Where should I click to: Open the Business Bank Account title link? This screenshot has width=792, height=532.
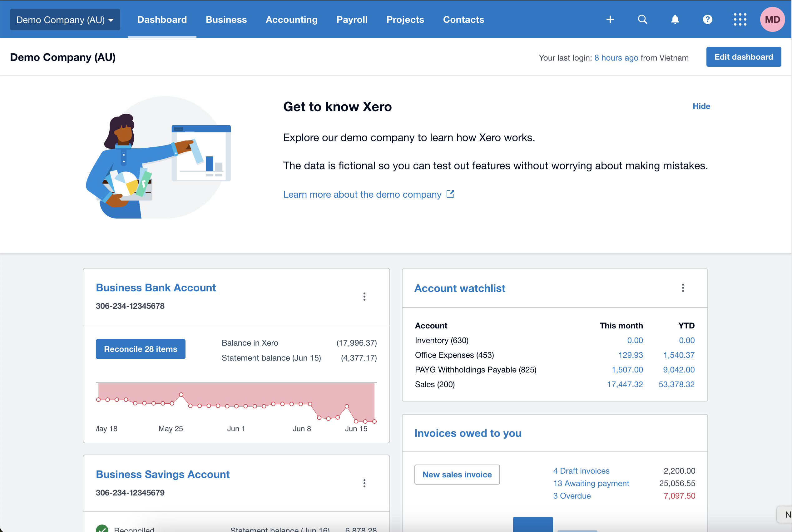(x=156, y=287)
